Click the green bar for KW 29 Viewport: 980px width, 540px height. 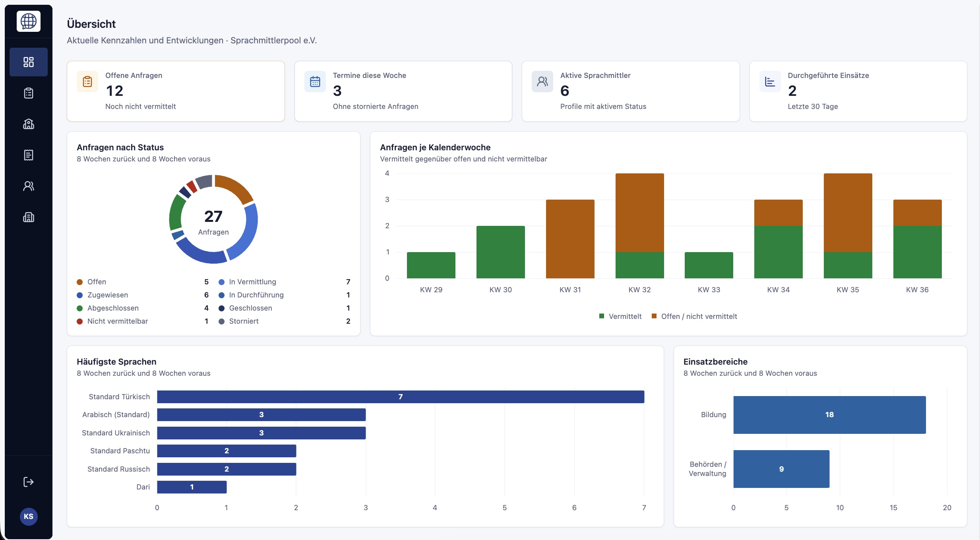pyautogui.click(x=431, y=265)
